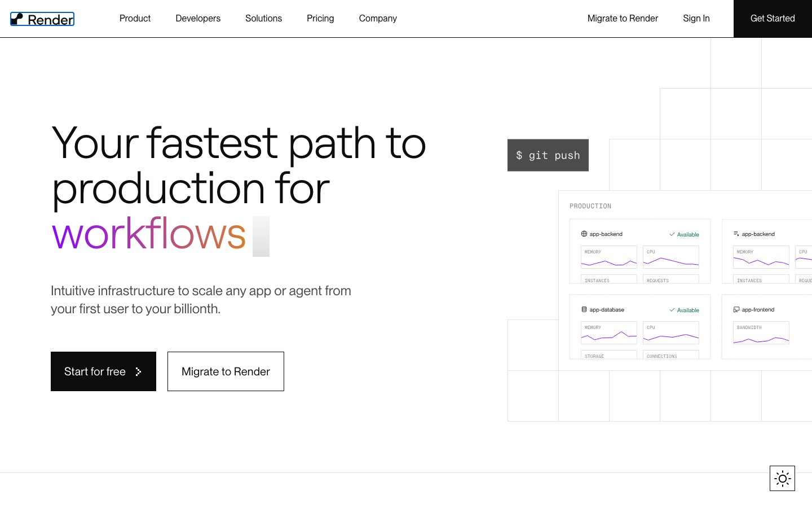Click the app-database storage icon
Screen dimensions: 812x508
click(x=584, y=309)
